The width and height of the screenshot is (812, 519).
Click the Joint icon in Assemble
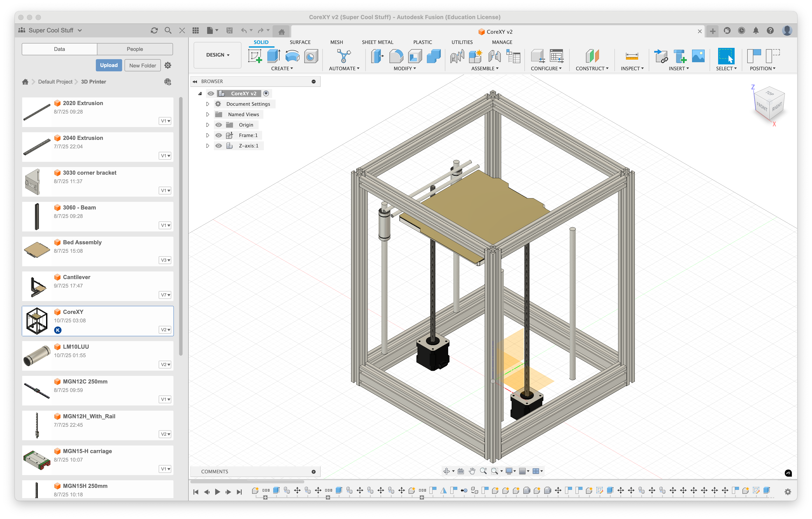tap(457, 56)
